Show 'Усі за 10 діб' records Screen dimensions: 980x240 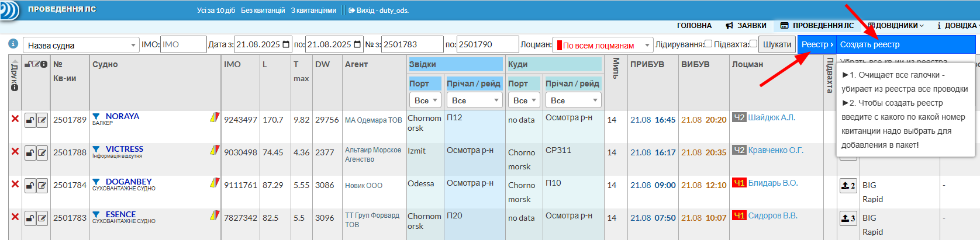pyautogui.click(x=216, y=11)
